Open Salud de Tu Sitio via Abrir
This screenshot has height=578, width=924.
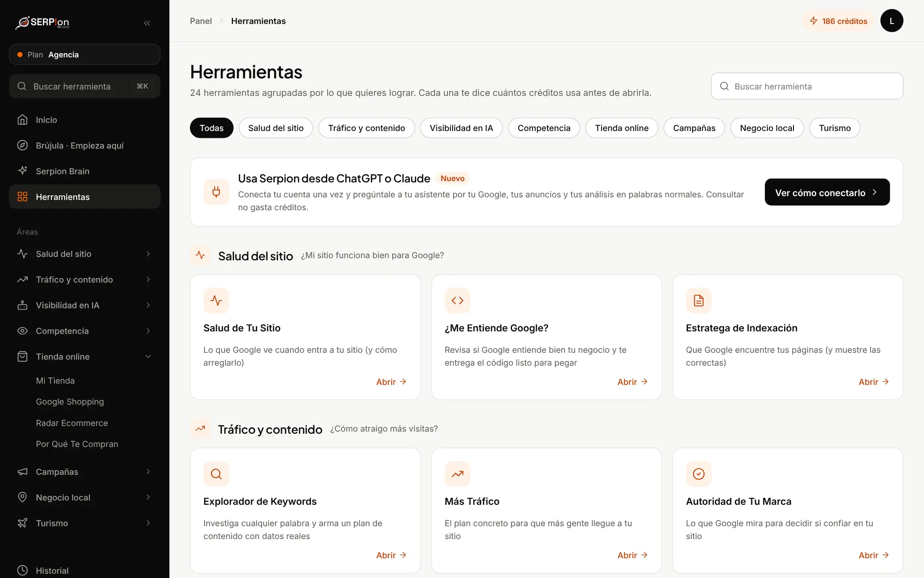click(391, 382)
